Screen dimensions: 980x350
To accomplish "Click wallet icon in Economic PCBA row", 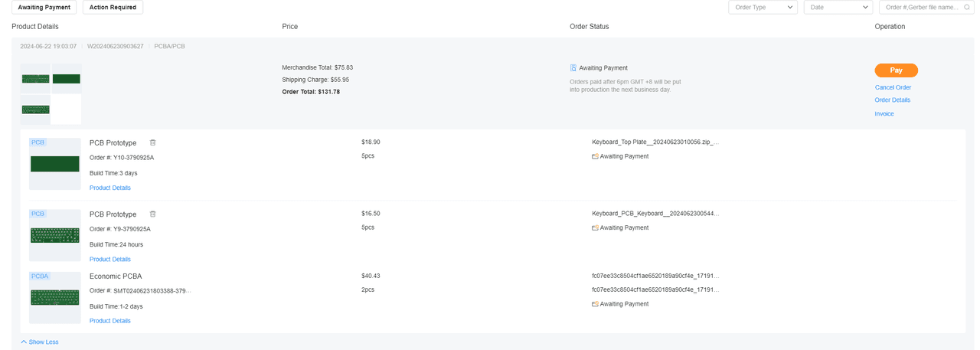I will click(x=595, y=304).
